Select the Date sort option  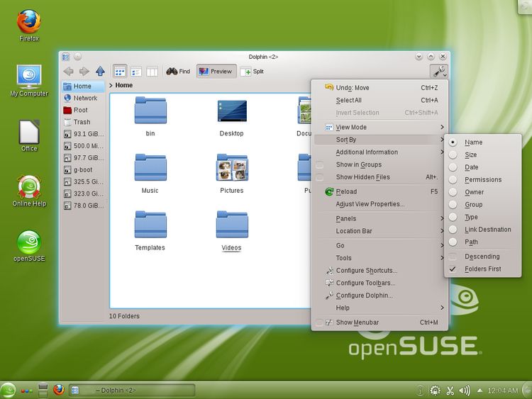[453, 167]
